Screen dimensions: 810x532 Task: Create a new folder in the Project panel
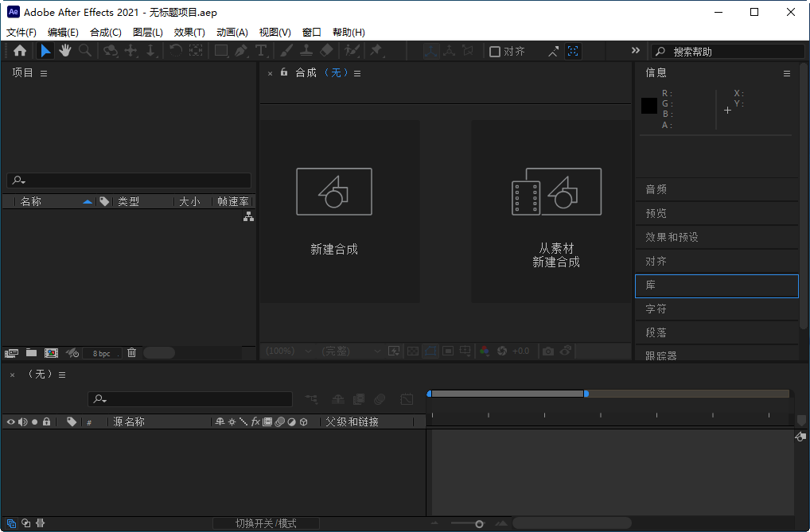(x=30, y=352)
